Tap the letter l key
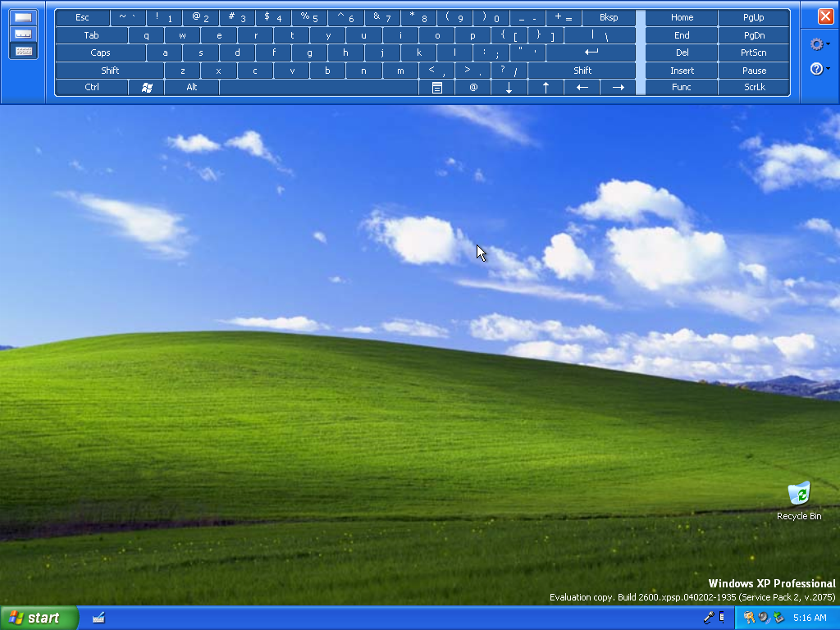This screenshot has height=630, width=840. click(454, 52)
